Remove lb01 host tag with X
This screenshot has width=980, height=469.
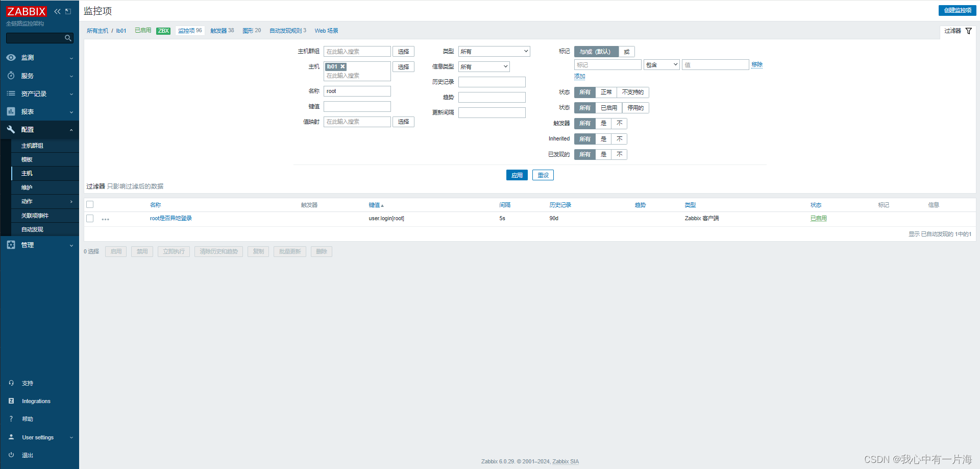(x=343, y=66)
